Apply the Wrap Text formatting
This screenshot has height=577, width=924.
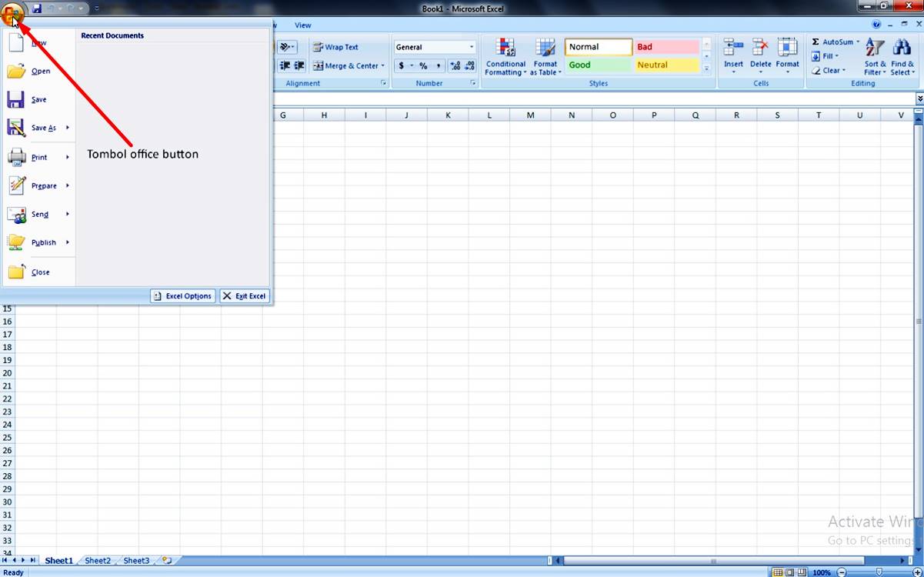point(341,46)
